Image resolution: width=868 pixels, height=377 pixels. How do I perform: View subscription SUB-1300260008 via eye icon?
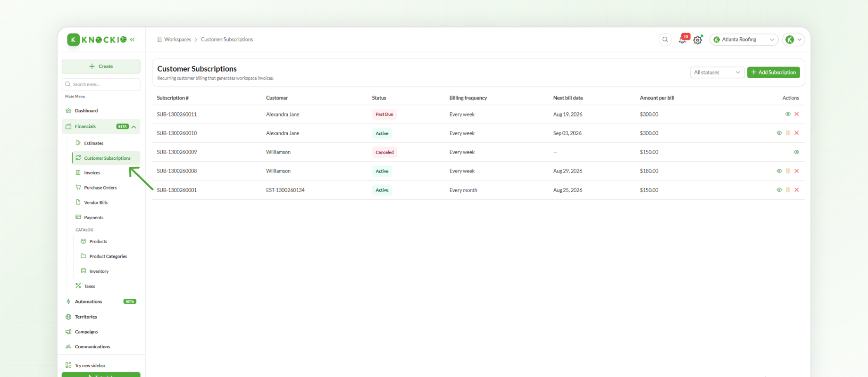pos(779,171)
